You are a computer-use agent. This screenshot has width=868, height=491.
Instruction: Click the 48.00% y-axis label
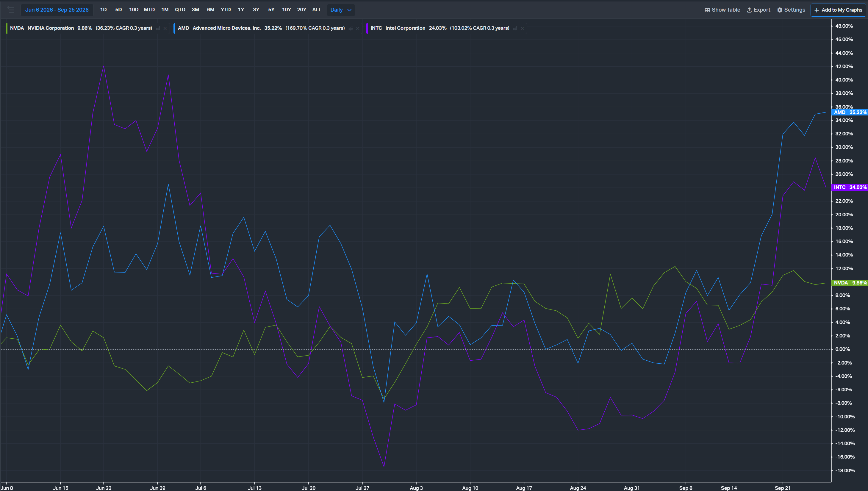point(844,26)
